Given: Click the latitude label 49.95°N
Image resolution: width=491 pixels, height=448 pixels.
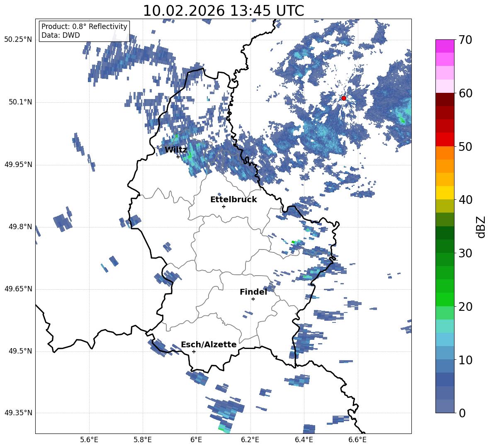Looking at the screenshot, I should [x=18, y=165].
